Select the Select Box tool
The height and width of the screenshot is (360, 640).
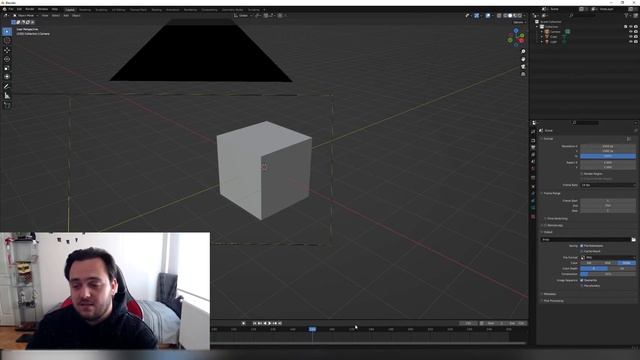click(7, 31)
